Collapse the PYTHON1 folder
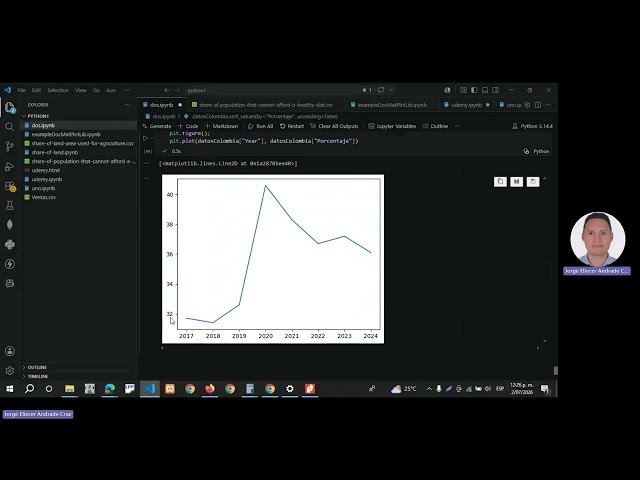This screenshot has width=640, height=480. (x=36, y=116)
